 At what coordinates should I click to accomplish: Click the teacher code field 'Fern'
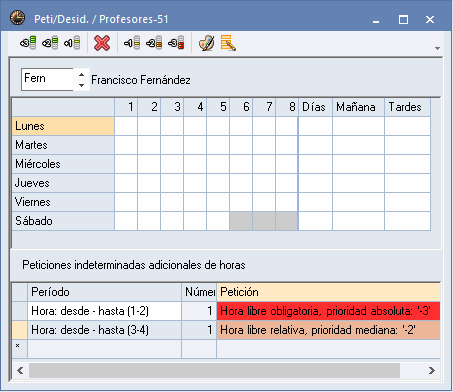tap(47, 79)
